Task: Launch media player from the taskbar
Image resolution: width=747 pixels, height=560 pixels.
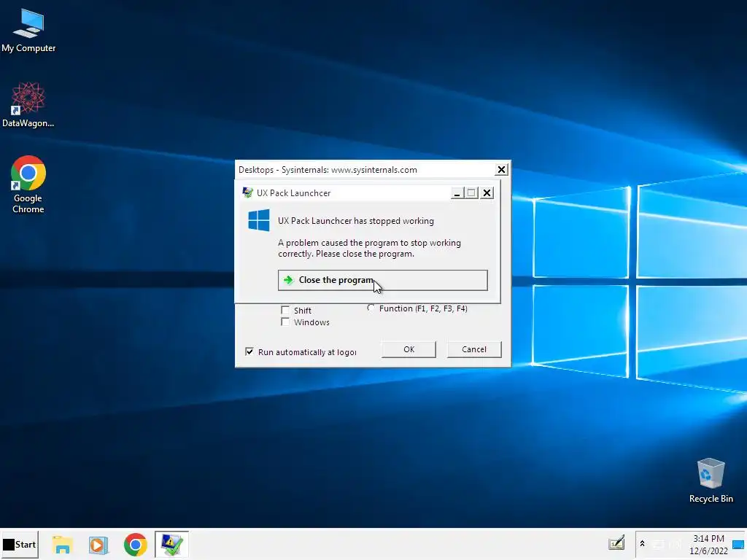Action: 98,545
